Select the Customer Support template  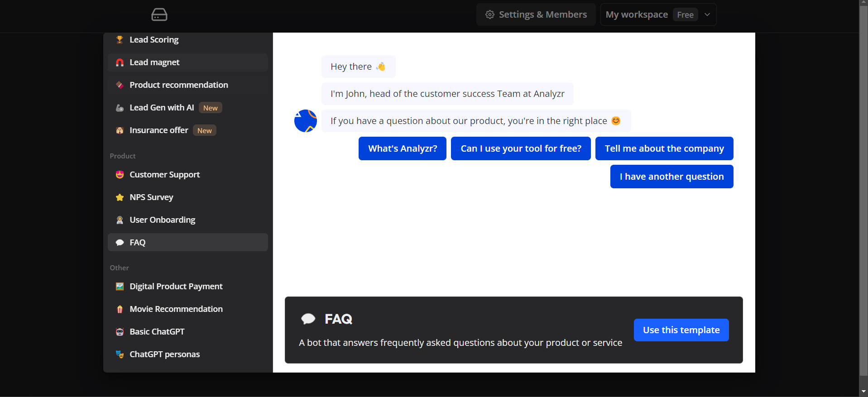(x=188, y=175)
